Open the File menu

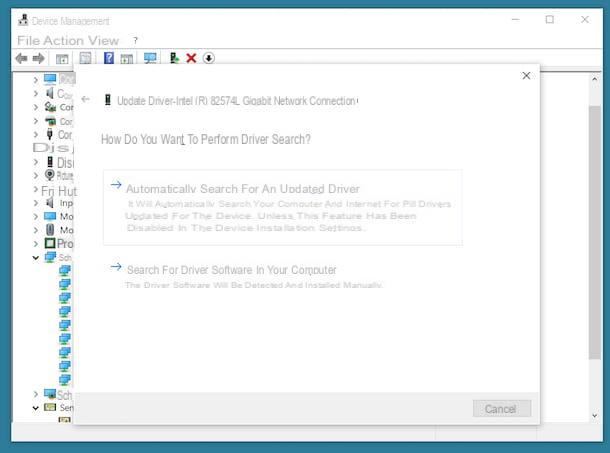[x=28, y=40]
